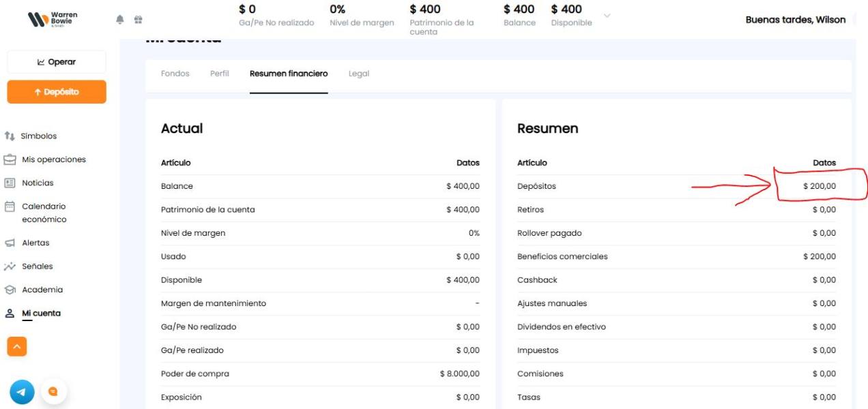The image size is (868, 409).
Task: Click the Mis operaciones briefcase icon
Action: [x=10, y=160]
